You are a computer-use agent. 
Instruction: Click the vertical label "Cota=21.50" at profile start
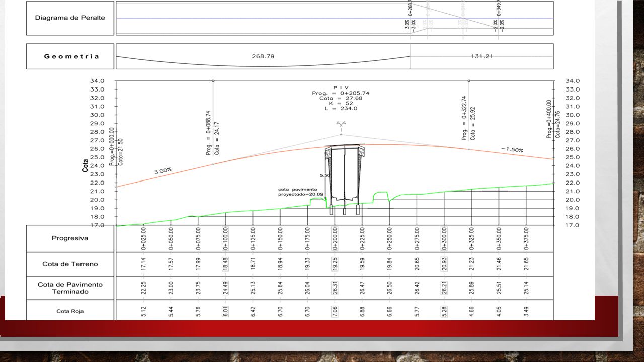(x=120, y=152)
